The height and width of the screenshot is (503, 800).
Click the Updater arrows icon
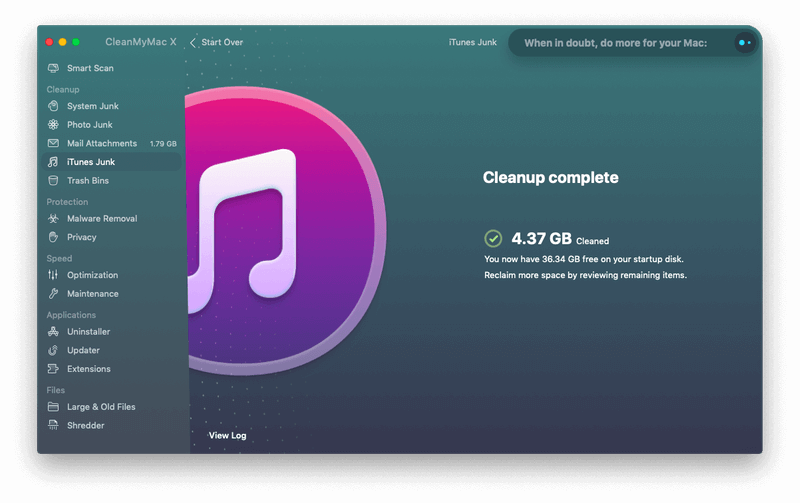click(x=53, y=350)
